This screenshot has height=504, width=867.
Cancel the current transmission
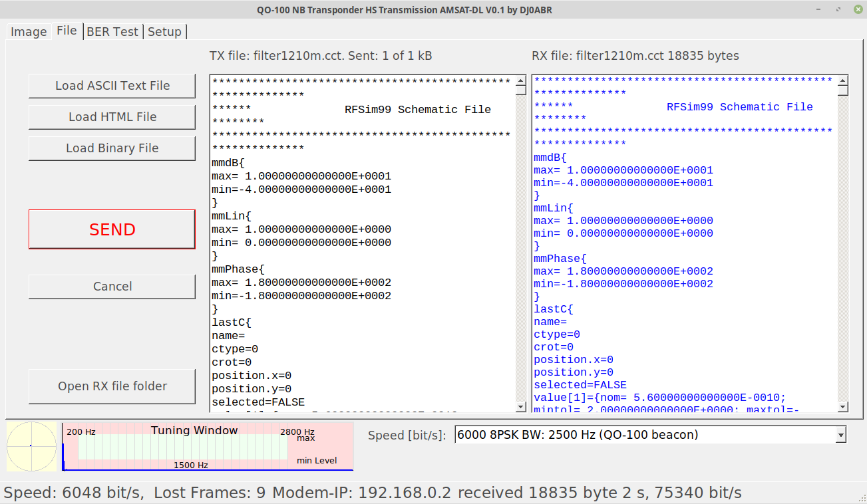111,287
